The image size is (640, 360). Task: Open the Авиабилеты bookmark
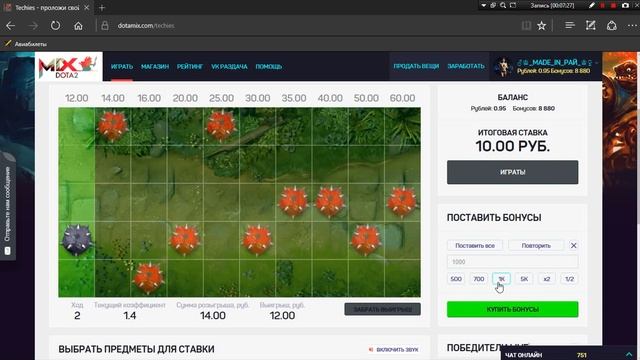[26, 44]
